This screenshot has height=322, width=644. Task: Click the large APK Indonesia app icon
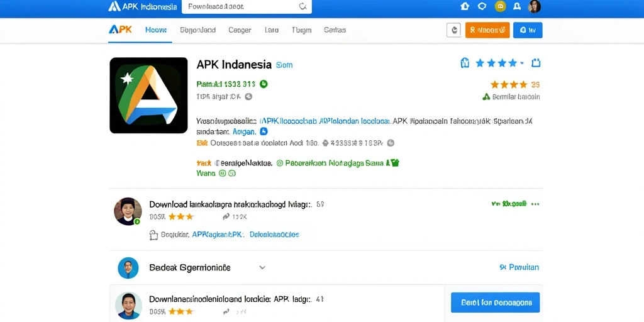coord(148,96)
